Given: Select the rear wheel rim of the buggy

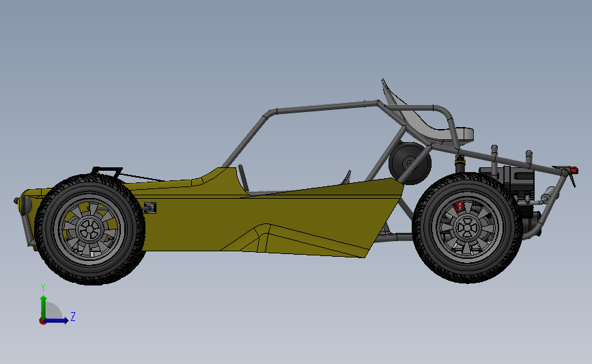Looking at the screenshot, I should click(467, 227).
